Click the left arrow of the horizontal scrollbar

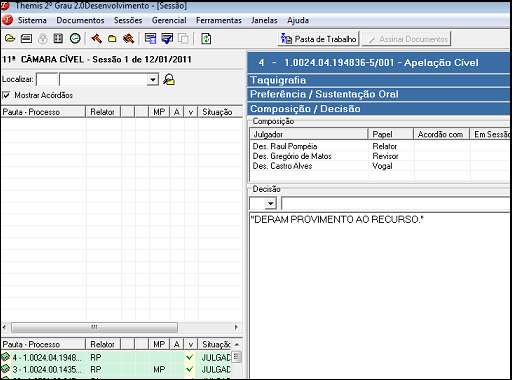(x=4, y=327)
